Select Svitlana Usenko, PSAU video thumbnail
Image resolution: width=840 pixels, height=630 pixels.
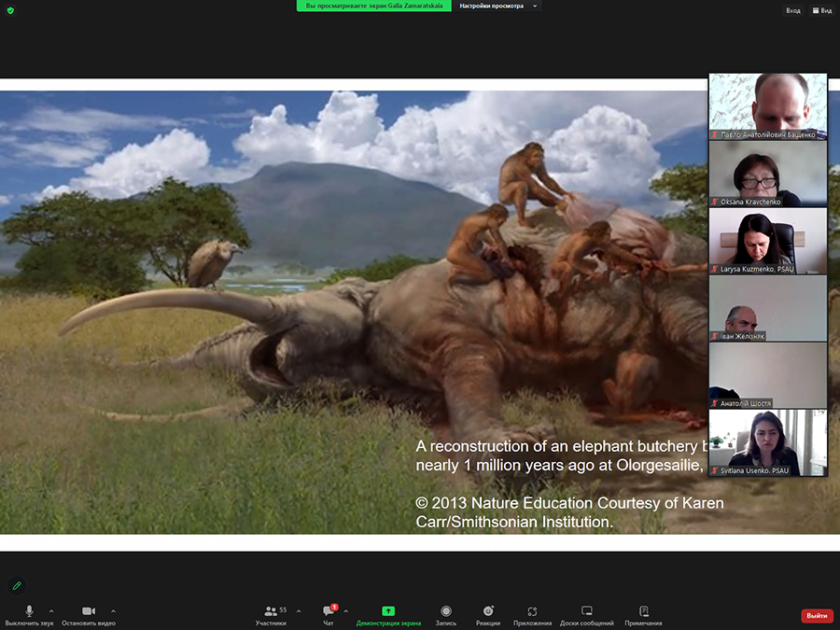pyautogui.click(x=768, y=442)
